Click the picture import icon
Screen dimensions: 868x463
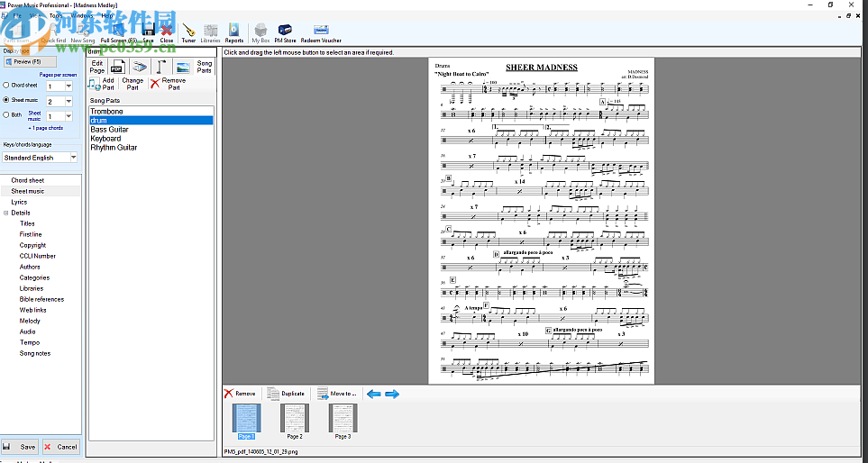183,67
